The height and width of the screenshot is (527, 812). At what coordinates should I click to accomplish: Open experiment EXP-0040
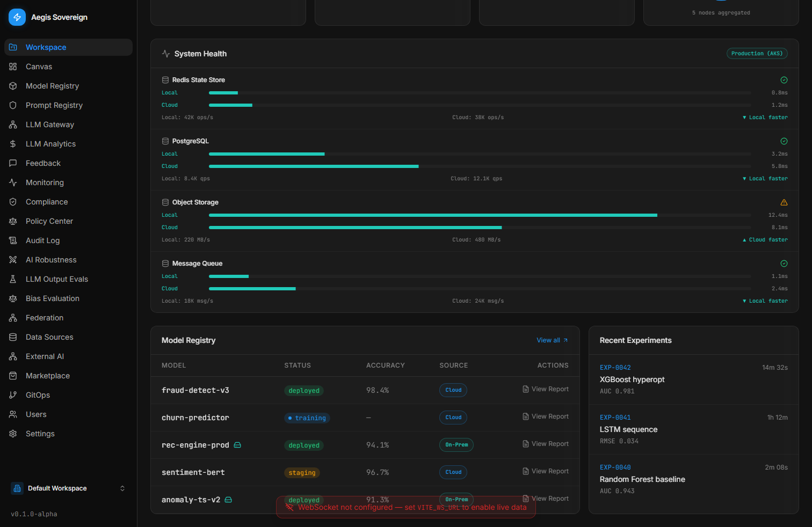694,479
